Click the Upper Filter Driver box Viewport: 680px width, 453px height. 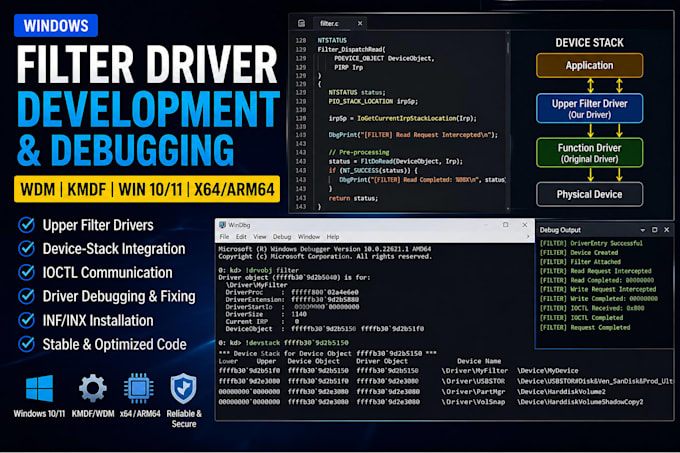point(589,108)
